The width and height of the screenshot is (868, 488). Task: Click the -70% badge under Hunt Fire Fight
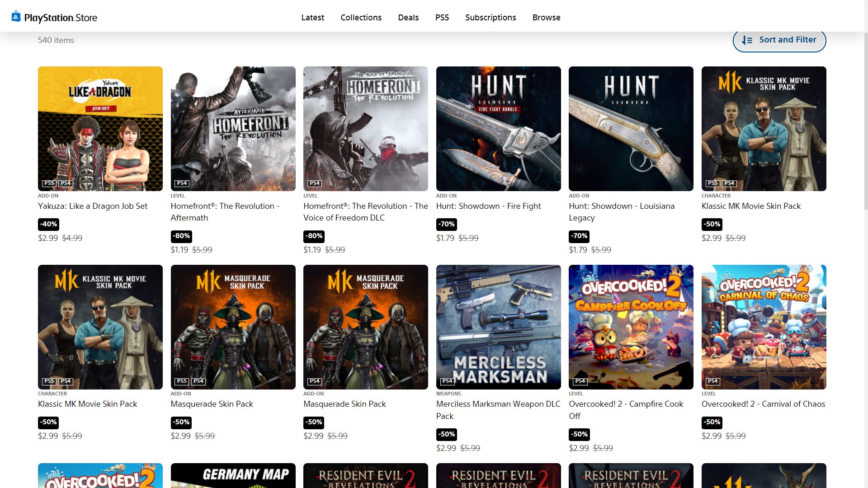click(x=446, y=224)
